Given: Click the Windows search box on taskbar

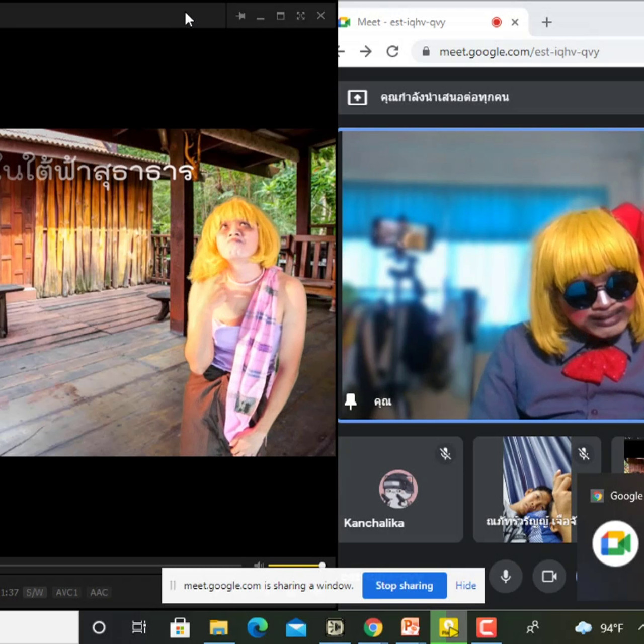Looking at the screenshot, I should [39, 627].
